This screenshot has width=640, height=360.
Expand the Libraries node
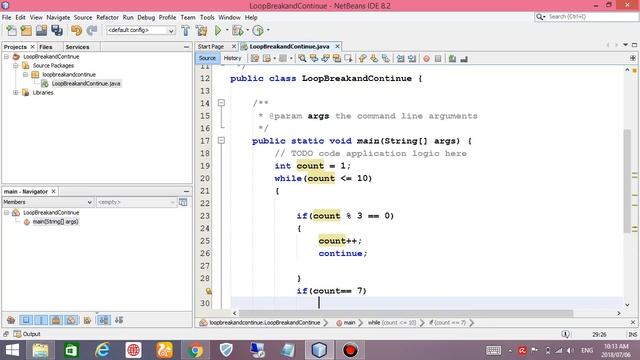(16, 93)
